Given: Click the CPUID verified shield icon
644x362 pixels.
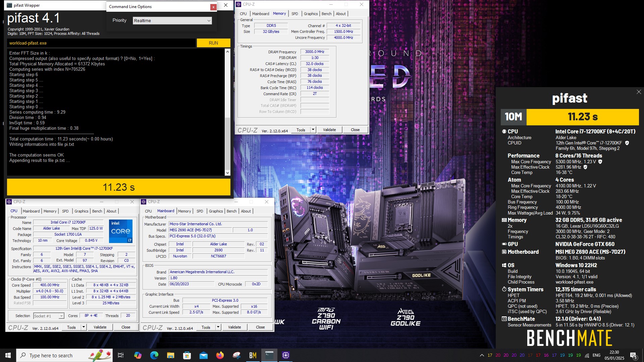Looking at the screenshot, I should (x=627, y=143).
